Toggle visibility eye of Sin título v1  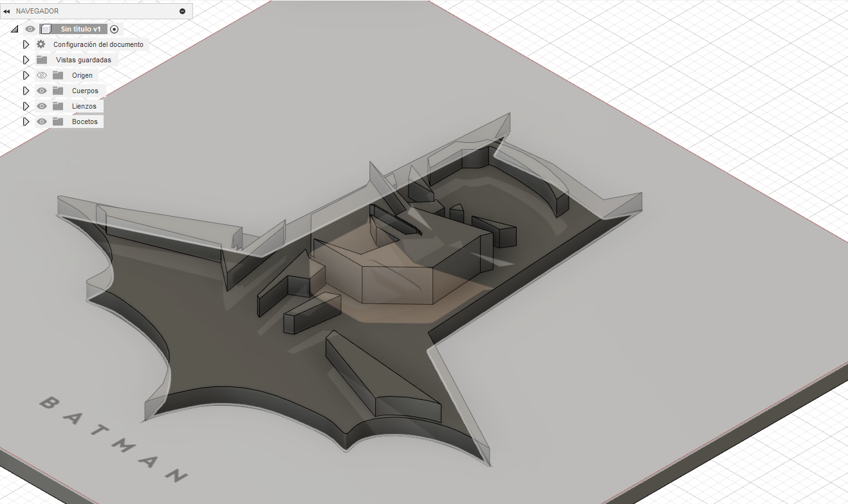click(x=30, y=29)
